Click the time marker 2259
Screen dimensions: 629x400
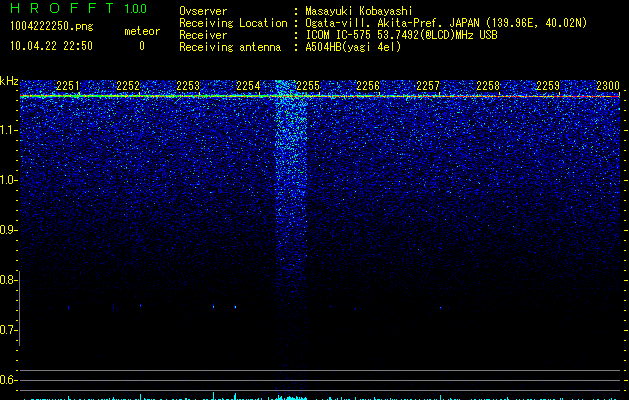[x=548, y=86]
